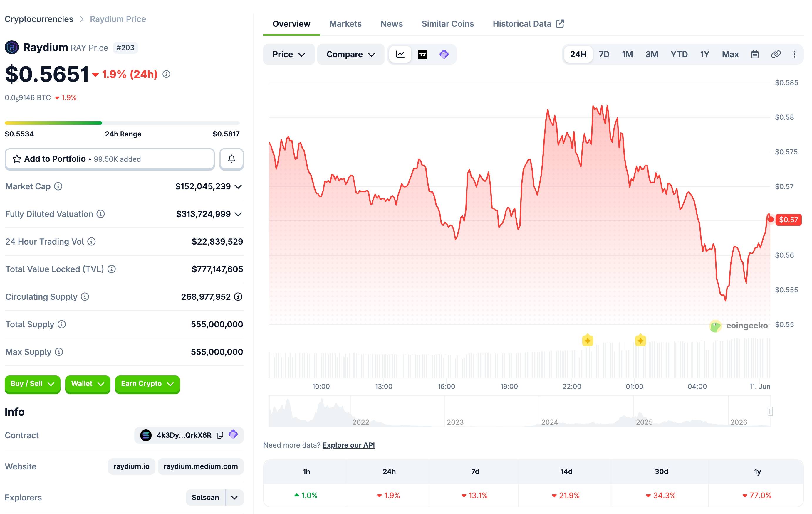
Task: Click the 7d -13.1% performance cell
Action: pos(474,495)
